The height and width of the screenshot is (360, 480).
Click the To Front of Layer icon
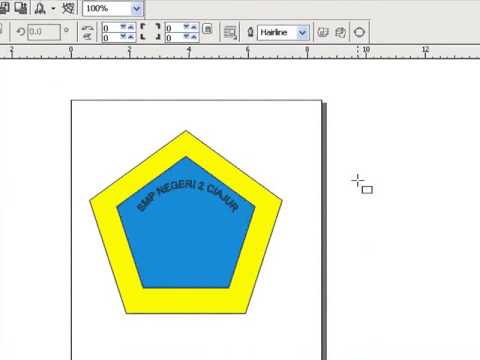(x=323, y=32)
